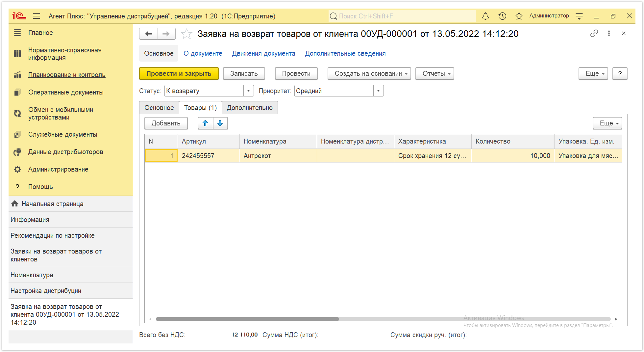The height and width of the screenshot is (352, 644).
Task: Open the hamburger functions menu
Action: (x=37, y=16)
